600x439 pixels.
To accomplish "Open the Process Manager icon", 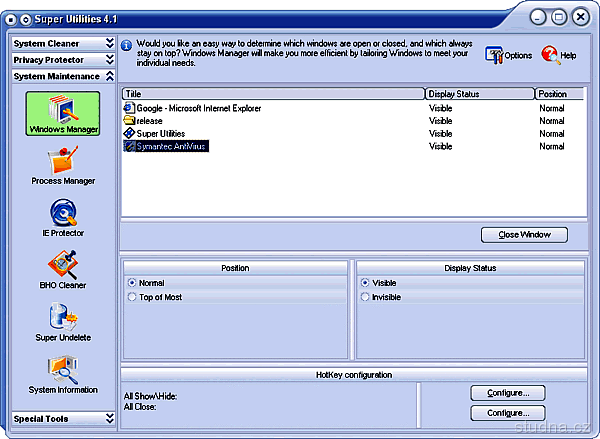I will (x=62, y=165).
